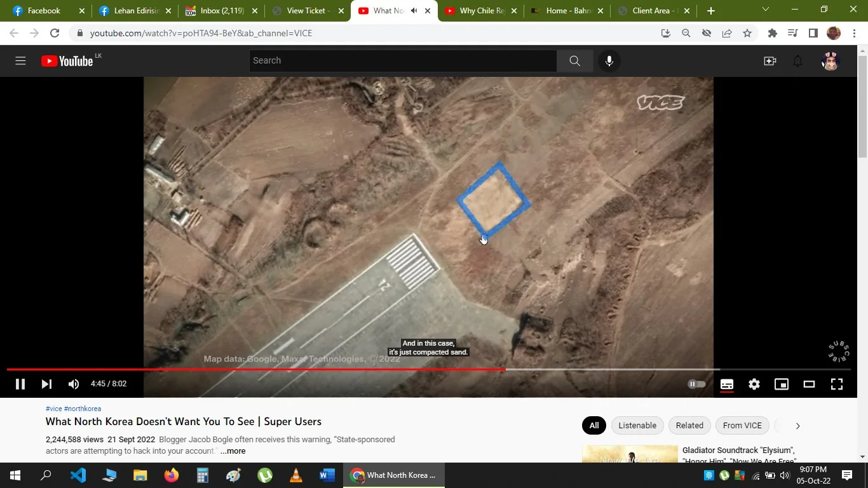
Task: Click the VICE channel watermark subscribe badge
Action: pyautogui.click(x=839, y=351)
